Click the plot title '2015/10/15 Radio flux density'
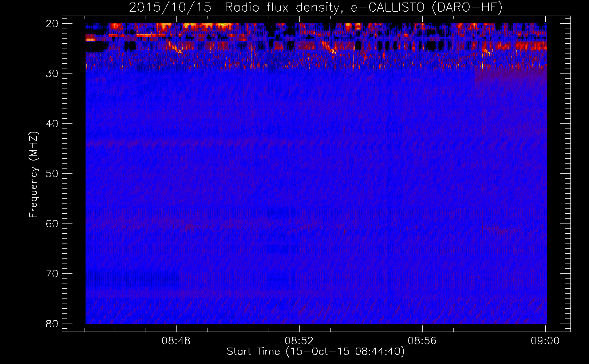This screenshot has width=589, height=364. click(x=316, y=7)
